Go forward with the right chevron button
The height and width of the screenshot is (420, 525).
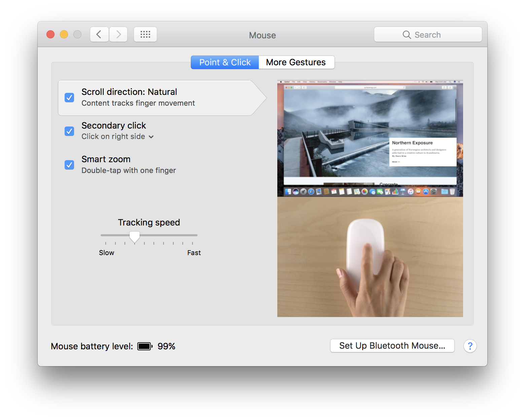[x=118, y=34]
